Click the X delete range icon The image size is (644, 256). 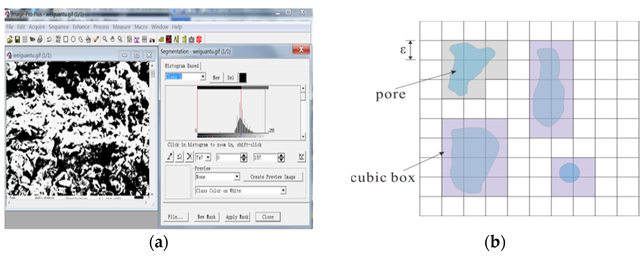(189, 157)
